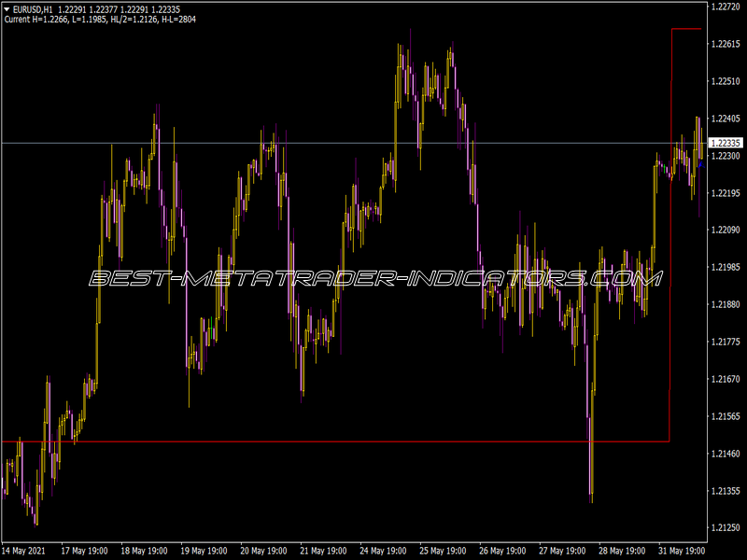Click the 14 May 2021 date label
The image size is (747, 560).
tap(24, 551)
